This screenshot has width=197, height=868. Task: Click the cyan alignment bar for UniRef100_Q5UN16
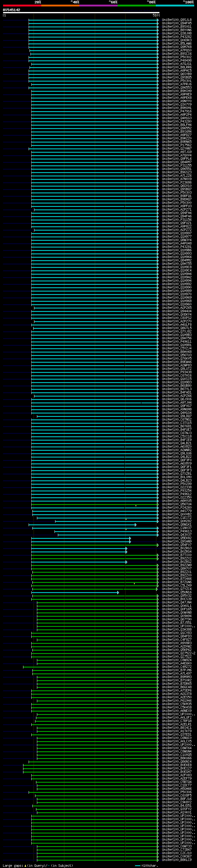coord(75,592)
